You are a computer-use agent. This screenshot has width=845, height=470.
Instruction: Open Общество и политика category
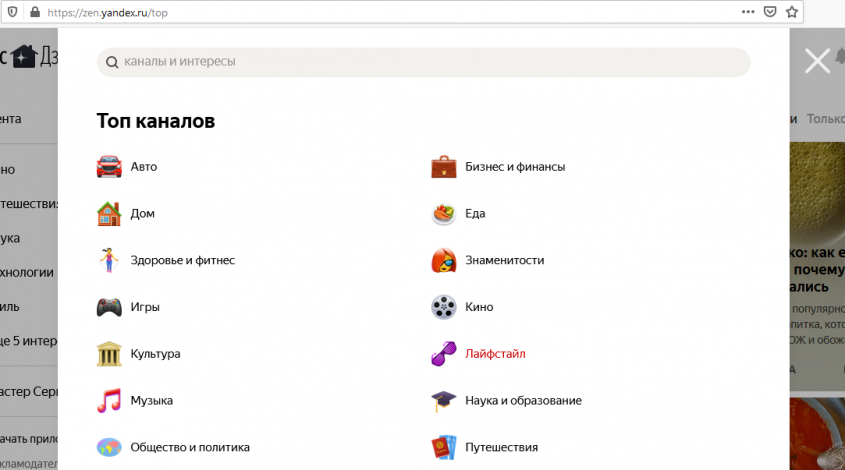coord(189,447)
